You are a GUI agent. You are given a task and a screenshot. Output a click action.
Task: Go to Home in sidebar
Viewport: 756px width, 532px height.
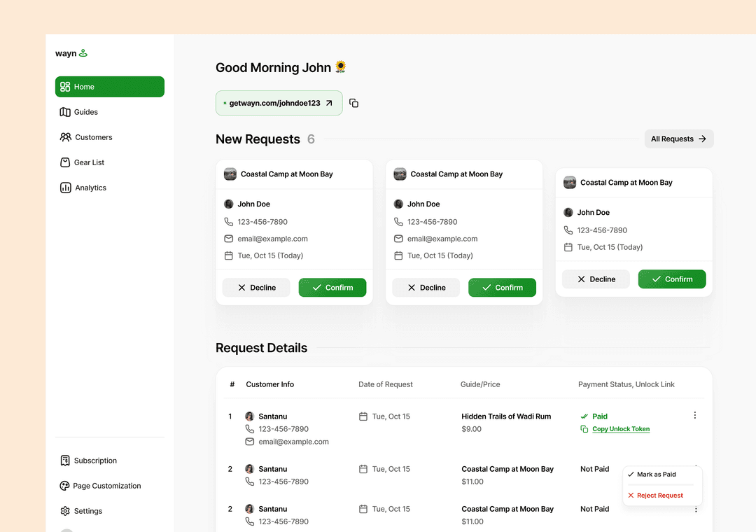click(x=109, y=87)
